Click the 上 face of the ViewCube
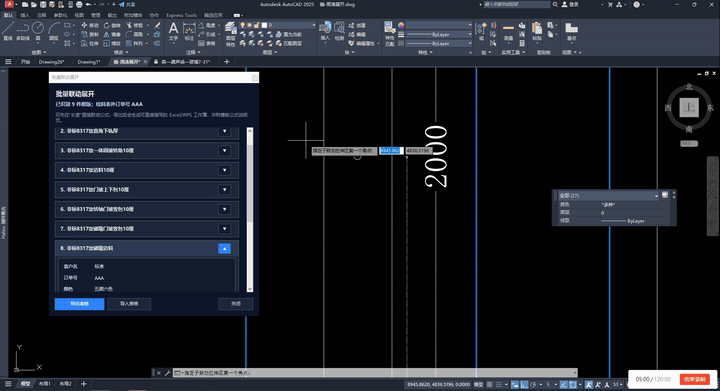The height and width of the screenshot is (391, 720). (x=689, y=107)
